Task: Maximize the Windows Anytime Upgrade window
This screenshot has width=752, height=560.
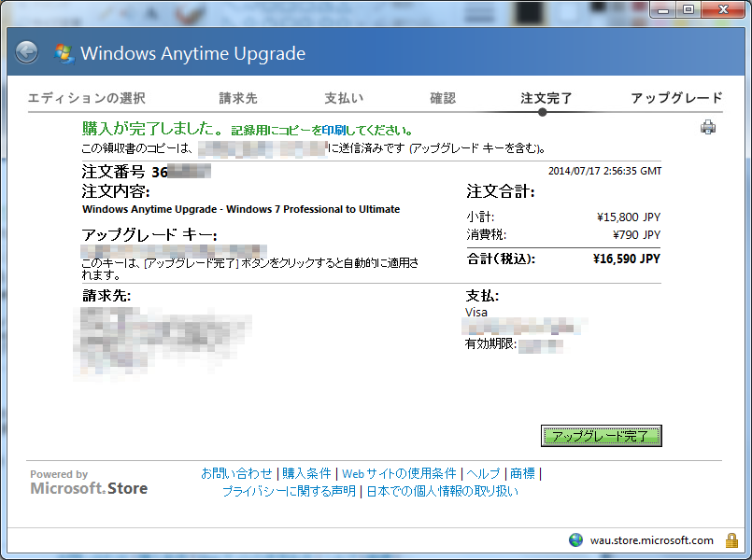Action: tap(688, 10)
